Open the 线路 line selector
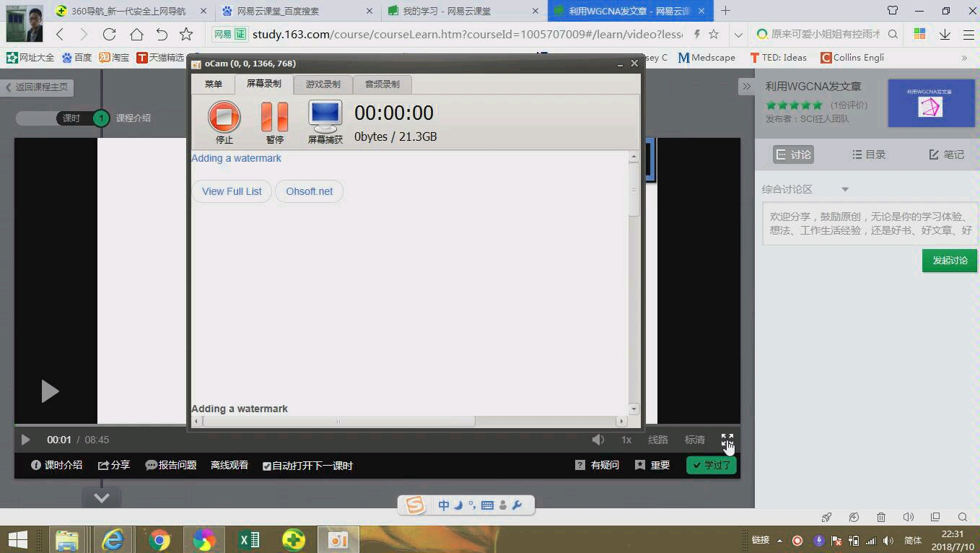 coord(658,440)
